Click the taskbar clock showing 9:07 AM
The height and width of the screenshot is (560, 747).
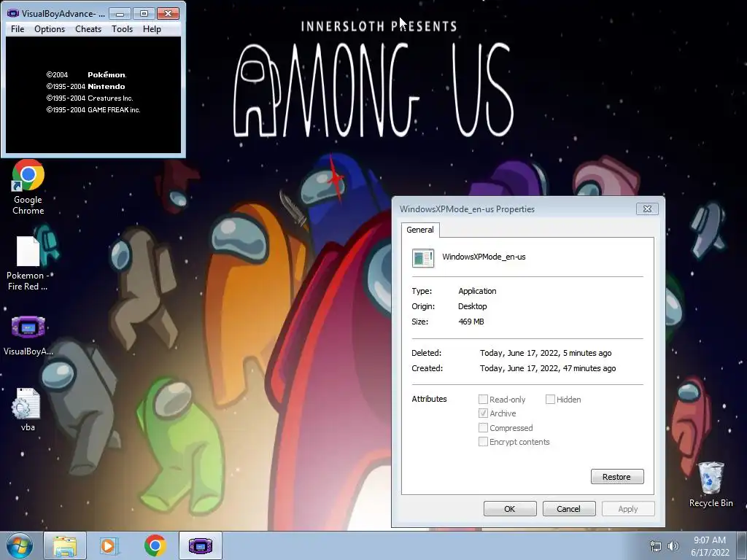710,545
